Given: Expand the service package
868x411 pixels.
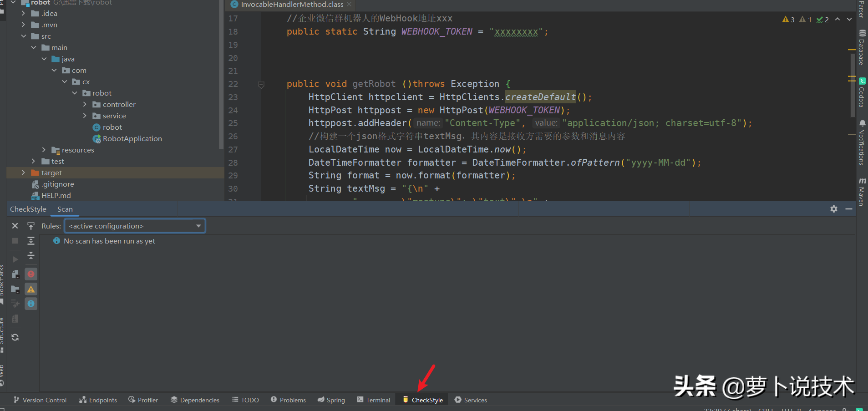Looking at the screenshot, I should [x=85, y=116].
